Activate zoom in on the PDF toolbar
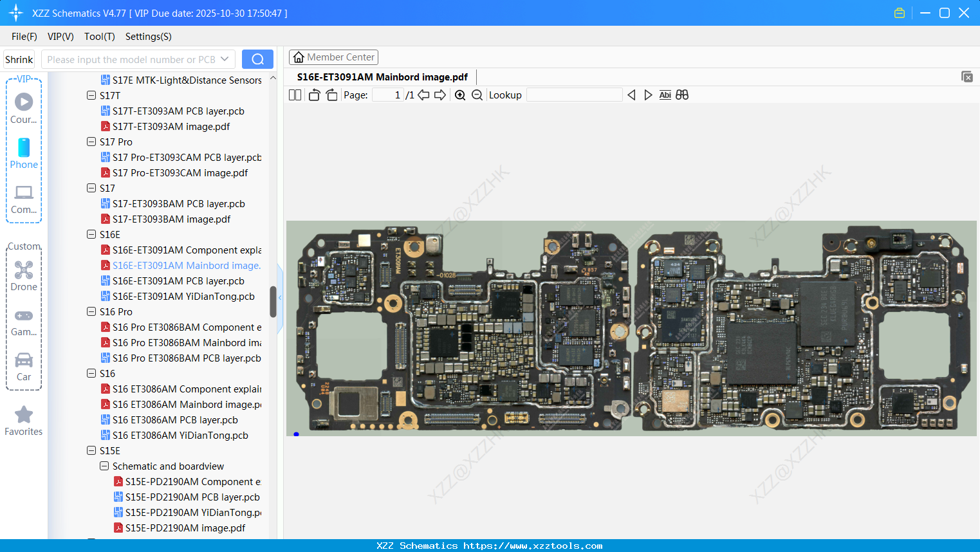 click(460, 95)
